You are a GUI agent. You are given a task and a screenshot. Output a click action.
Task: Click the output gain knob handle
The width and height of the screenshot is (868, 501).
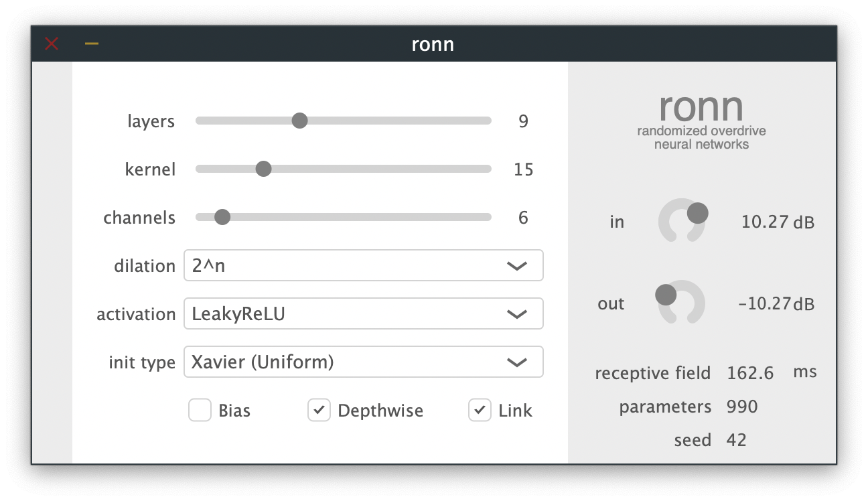[x=666, y=294]
